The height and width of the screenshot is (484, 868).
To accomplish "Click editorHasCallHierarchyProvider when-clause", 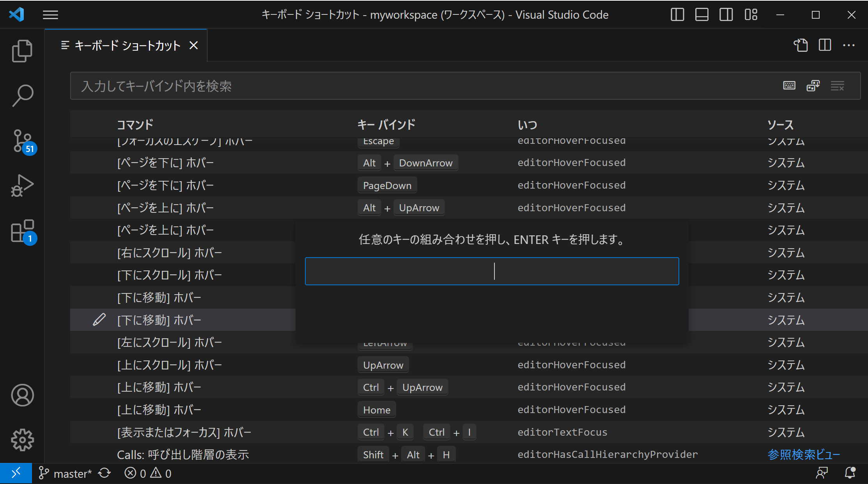I will coord(608,454).
